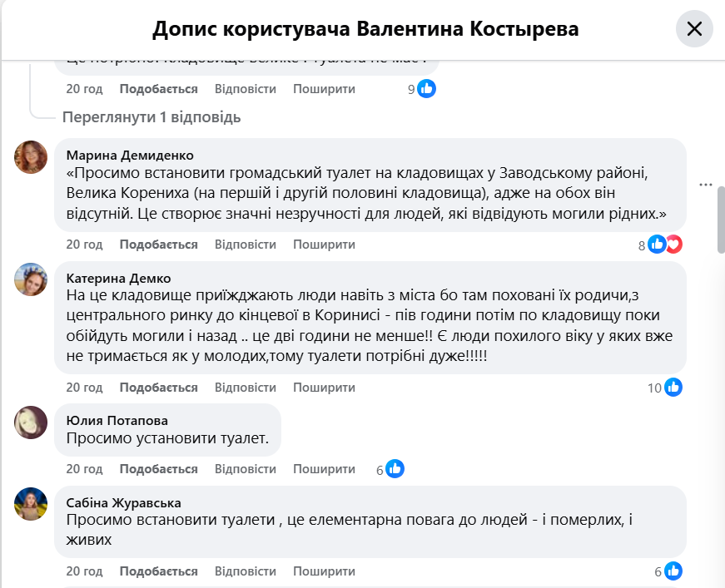Toggle Подобається on Катерина Демко's comment
725x588 pixels.
(x=158, y=388)
